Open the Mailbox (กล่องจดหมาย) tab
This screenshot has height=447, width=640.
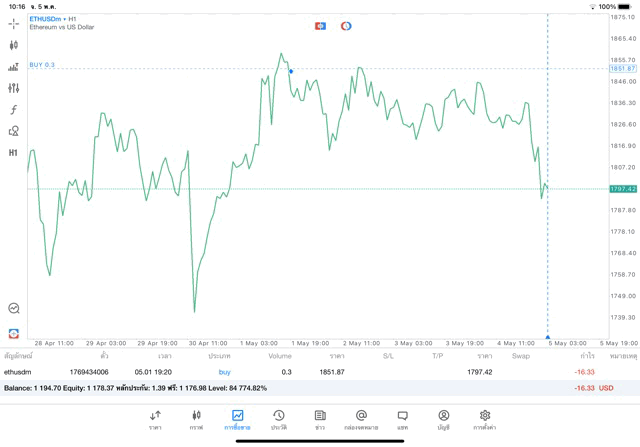click(x=361, y=419)
